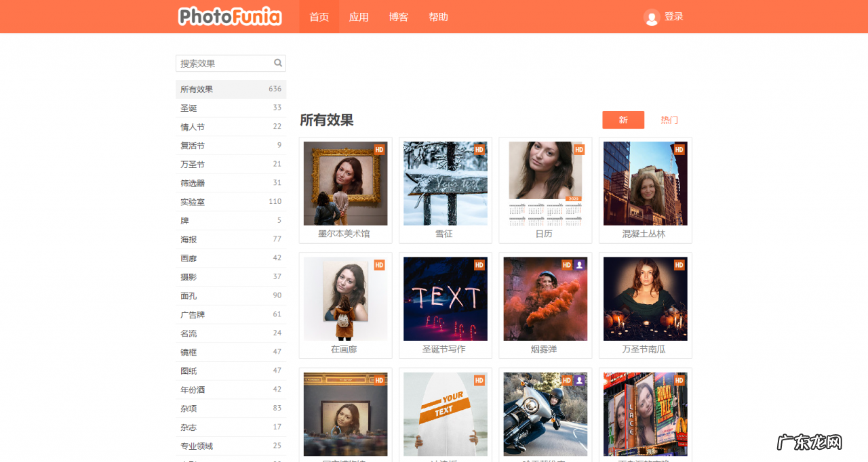
Task: Click the HD badge on the surfboard thumbnail
Action: (x=479, y=381)
